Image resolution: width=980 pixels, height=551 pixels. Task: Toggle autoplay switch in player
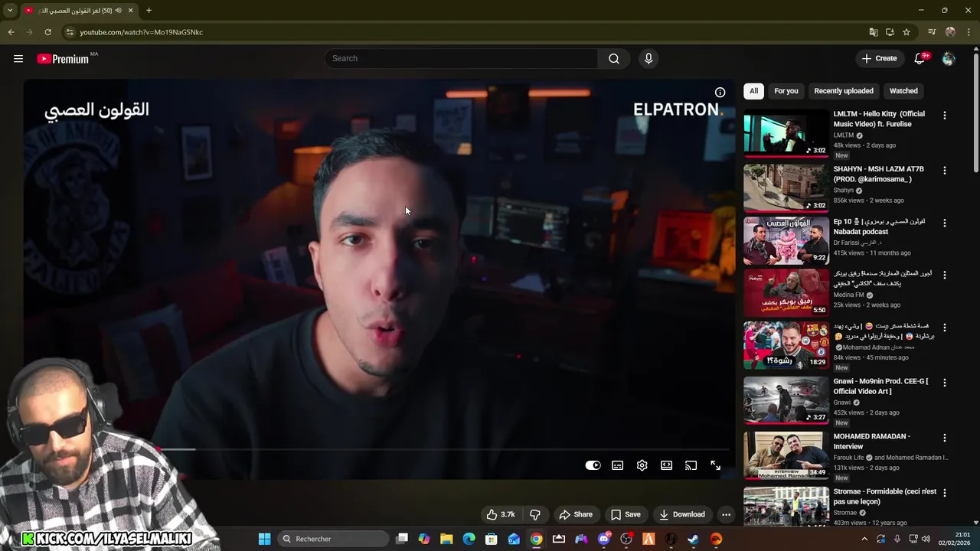593,465
